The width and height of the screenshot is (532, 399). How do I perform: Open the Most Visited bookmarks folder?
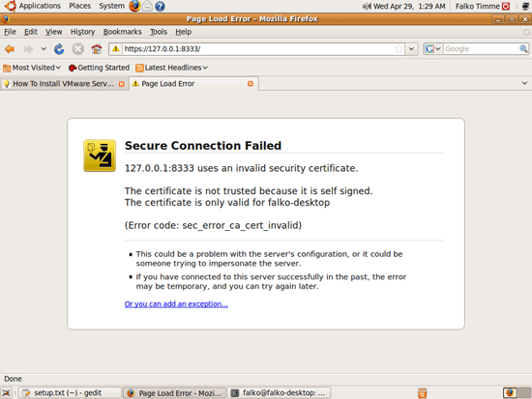[x=32, y=68]
